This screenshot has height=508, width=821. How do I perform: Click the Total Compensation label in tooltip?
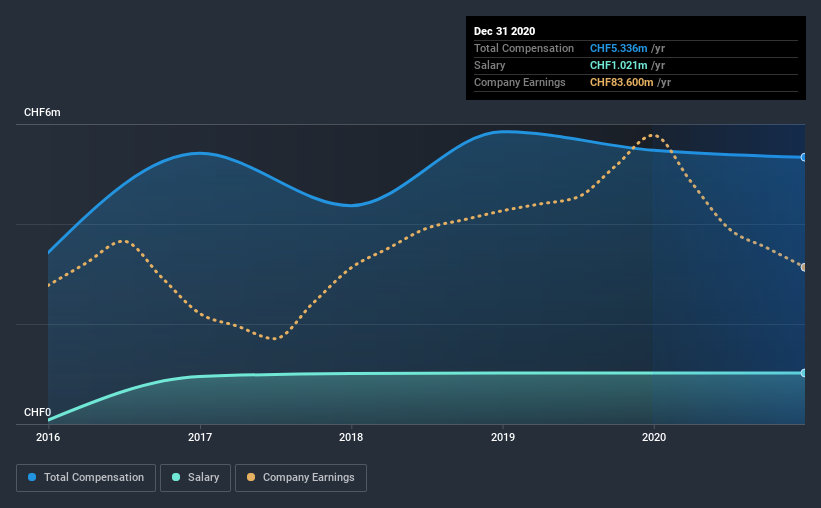[x=524, y=48]
